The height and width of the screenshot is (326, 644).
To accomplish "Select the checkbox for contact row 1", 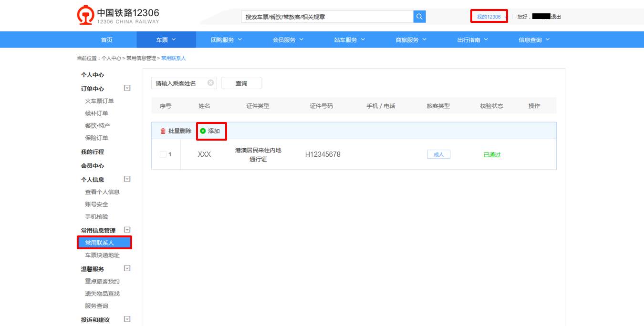I will pyautogui.click(x=163, y=154).
